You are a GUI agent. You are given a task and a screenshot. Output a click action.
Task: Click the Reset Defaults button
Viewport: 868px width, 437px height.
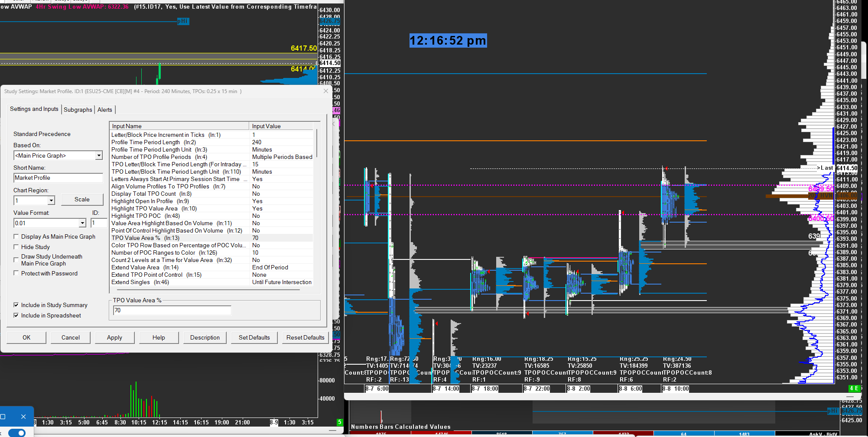pyautogui.click(x=305, y=337)
